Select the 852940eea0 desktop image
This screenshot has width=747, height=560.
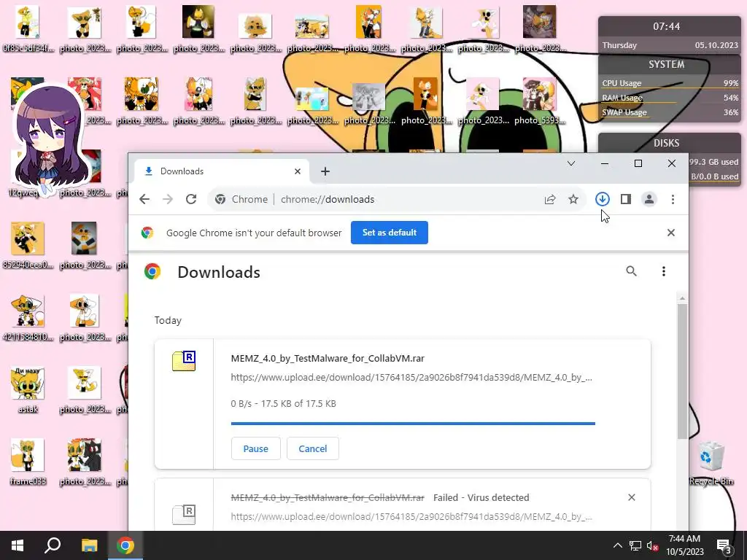[28, 246]
